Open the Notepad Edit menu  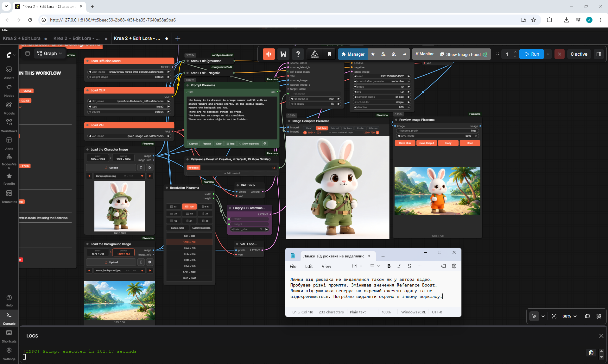point(309,266)
